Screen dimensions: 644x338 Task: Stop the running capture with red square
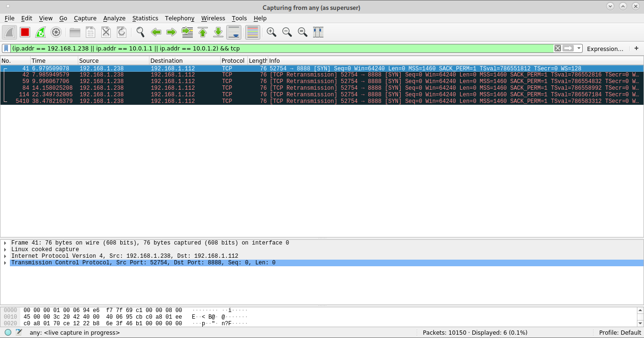(25, 32)
